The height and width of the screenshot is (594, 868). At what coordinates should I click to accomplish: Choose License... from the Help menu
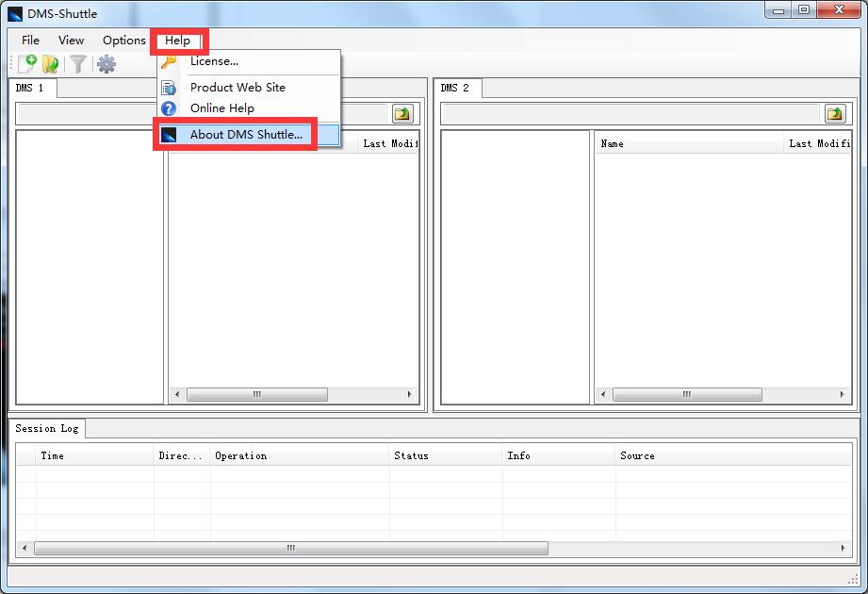249,61
